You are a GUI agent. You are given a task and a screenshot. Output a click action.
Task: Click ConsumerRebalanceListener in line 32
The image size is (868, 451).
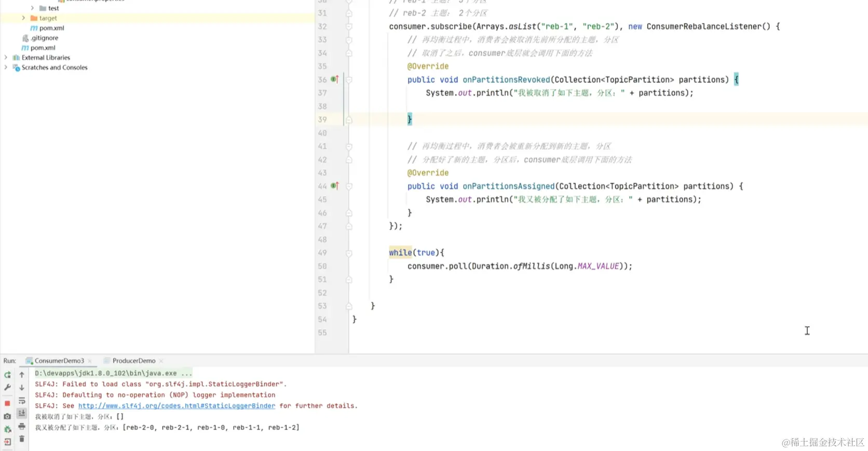coord(704,26)
